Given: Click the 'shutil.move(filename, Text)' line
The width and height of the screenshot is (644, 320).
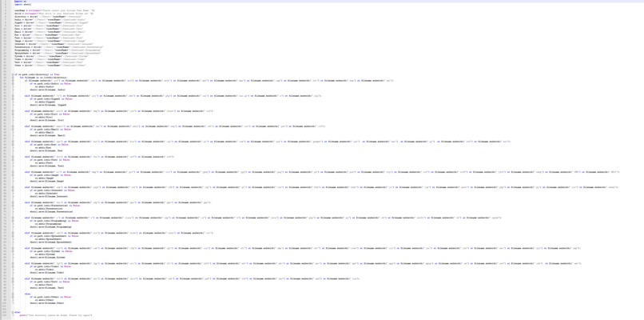Looking at the screenshot, I should tap(47, 288).
